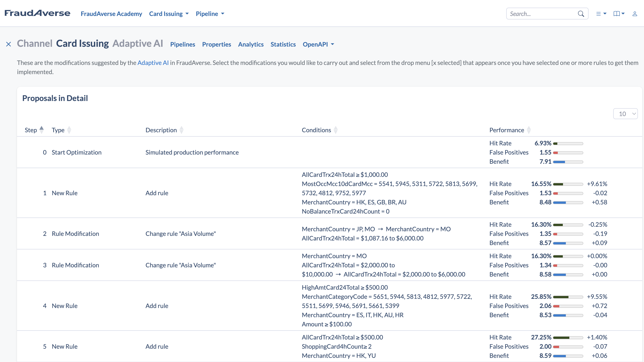Viewport: 644px width, 362px height.
Task: Close the channel view with the X icon
Action: [9, 44]
